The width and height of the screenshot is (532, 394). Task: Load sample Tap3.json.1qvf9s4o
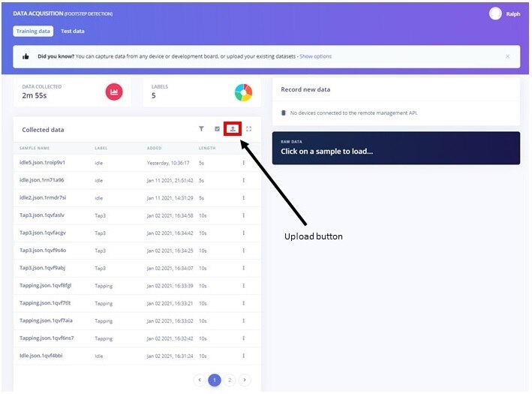pos(43,251)
